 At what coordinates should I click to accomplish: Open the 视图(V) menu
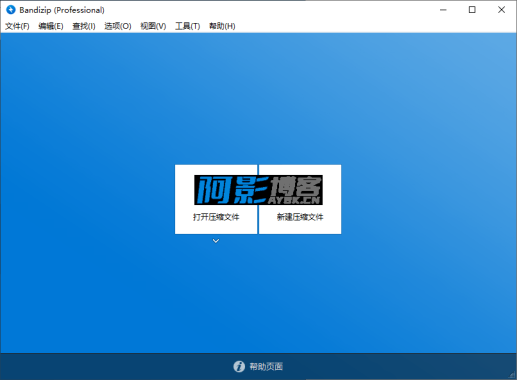(x=153, y=26)
